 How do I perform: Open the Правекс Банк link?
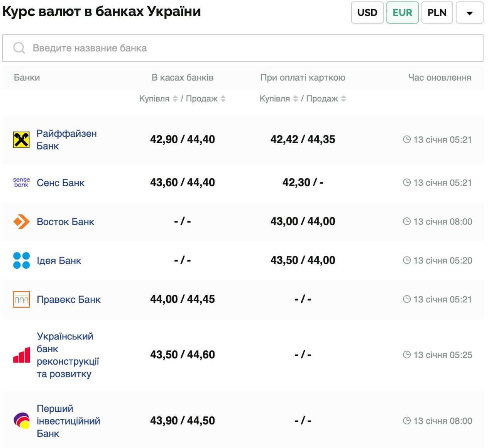pyautogui.click(x=69, y=299)
